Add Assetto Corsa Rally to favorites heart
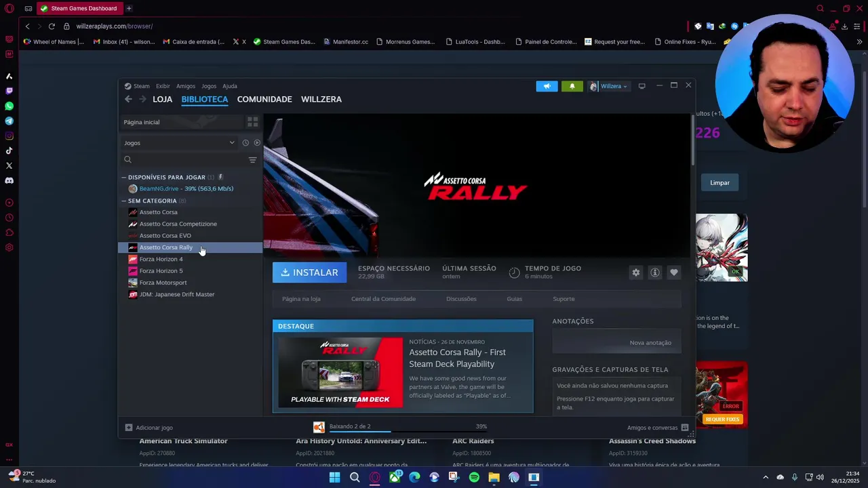This screenshot has width=868, height=488. click(x=673, y=272)
